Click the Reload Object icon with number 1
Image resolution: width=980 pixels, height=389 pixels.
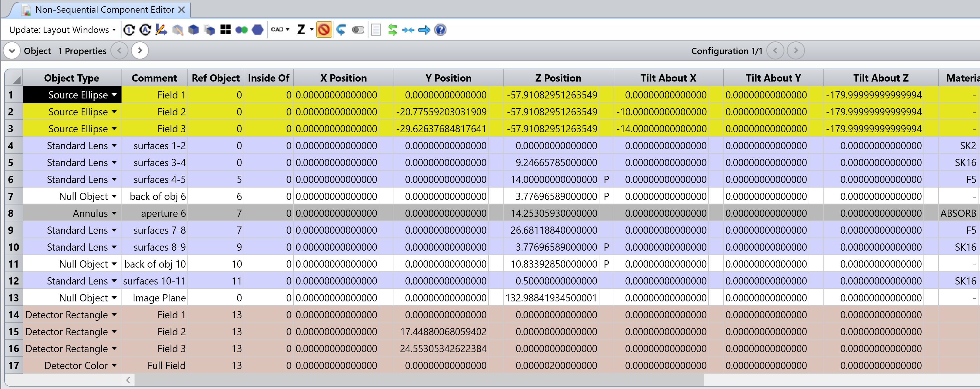click(129, 30)
